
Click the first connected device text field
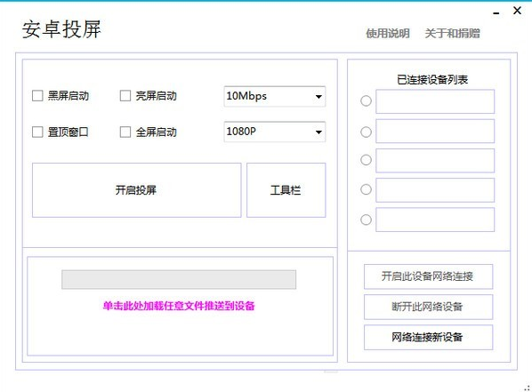tap(435, 101)
